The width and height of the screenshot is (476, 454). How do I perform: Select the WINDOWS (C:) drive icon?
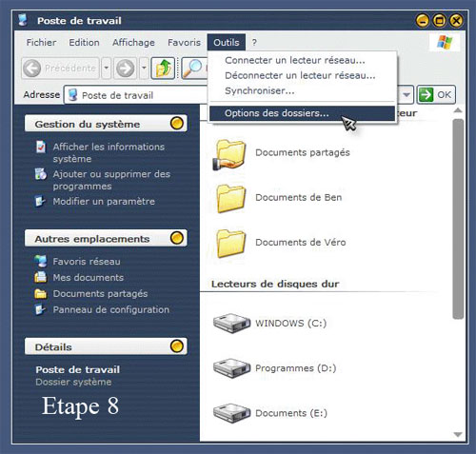(x=231, y=323)
